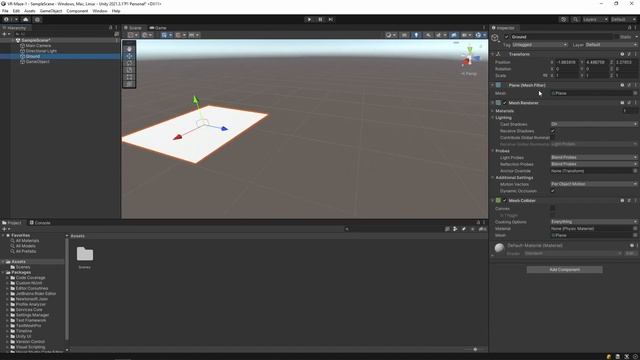Click the Pause button
The height and width of the screenshot is (360, 640).
320,19
